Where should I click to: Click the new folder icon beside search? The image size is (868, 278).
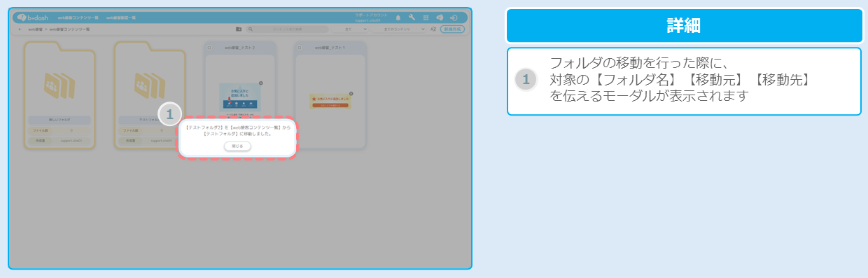point(239,29)
